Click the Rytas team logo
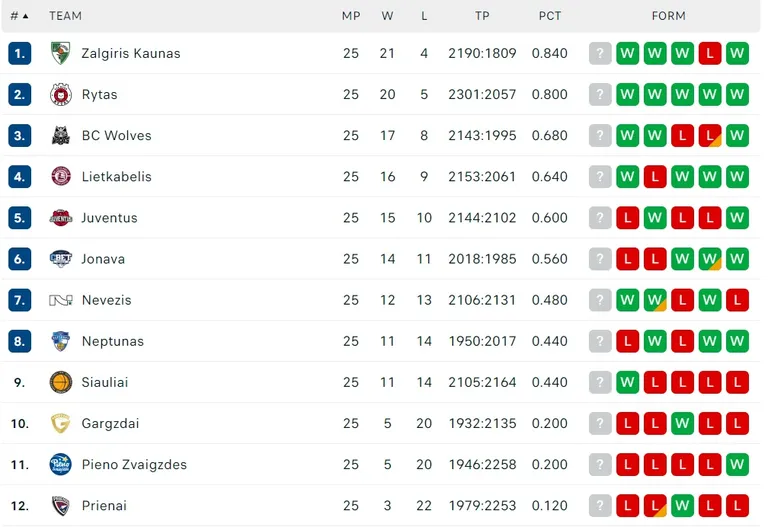Screen dimensions: 768x527 [61, 95]
